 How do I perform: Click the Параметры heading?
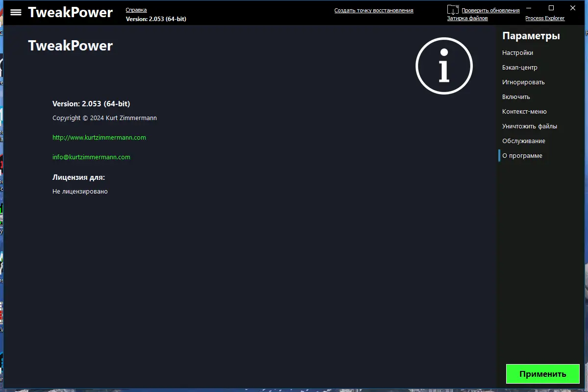click(531, 36)
